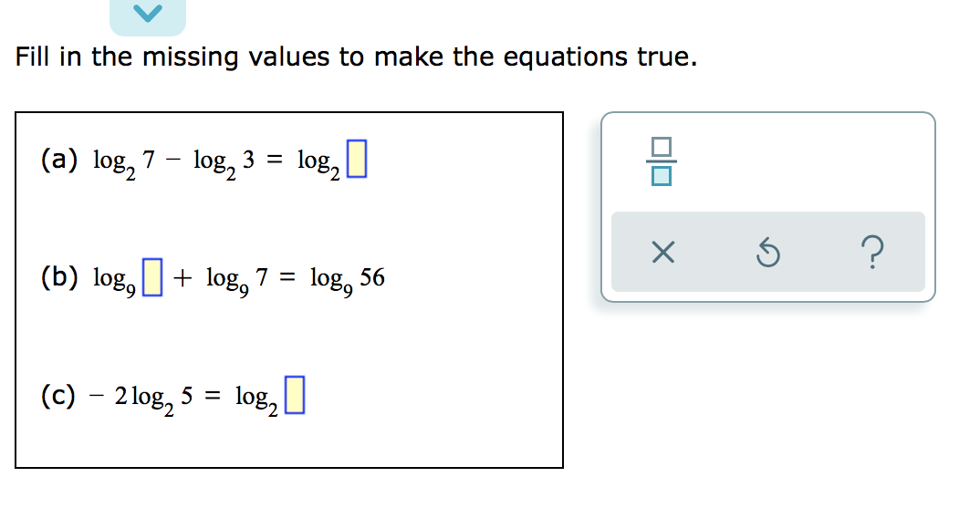Click the label for part (a)
Viewport: 980px width, 529px height.
click(58, 159)
